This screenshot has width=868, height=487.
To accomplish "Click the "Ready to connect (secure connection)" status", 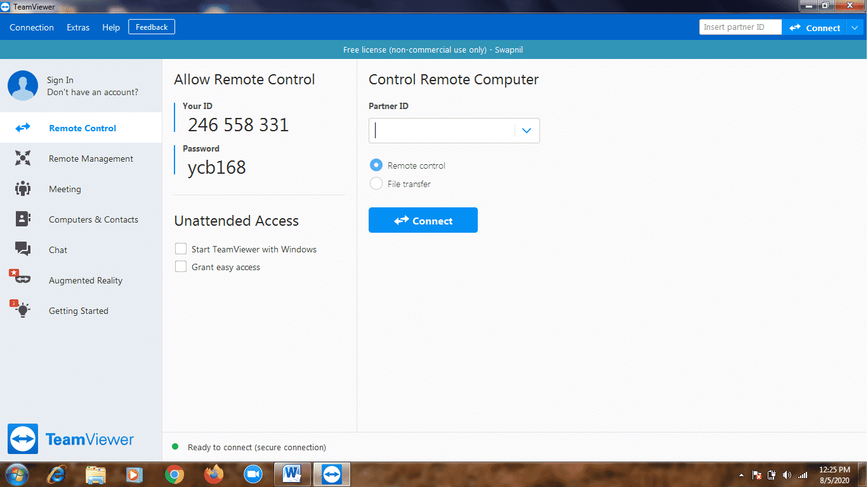I will pos(257,447).
